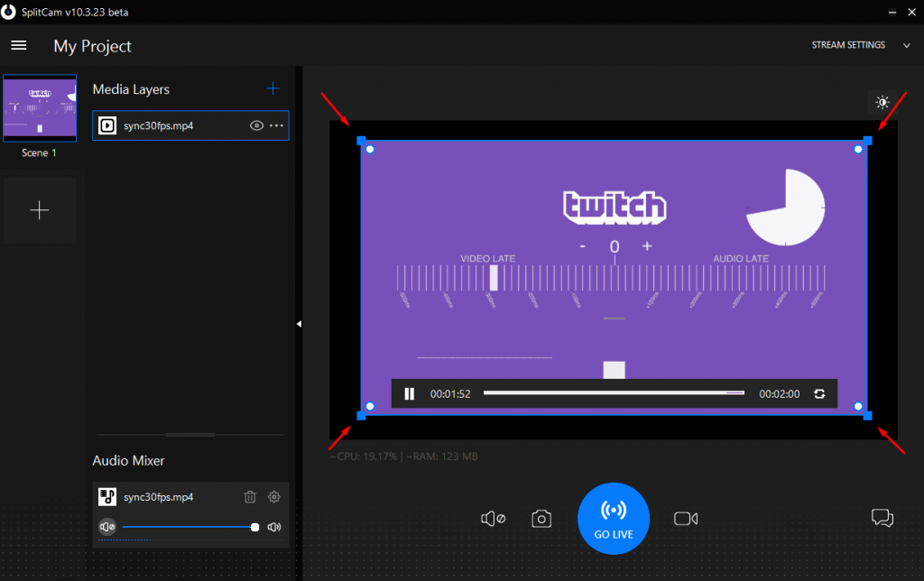Click the media file icon on sync30fps.mp4 layer

click(x=107, y=125)
